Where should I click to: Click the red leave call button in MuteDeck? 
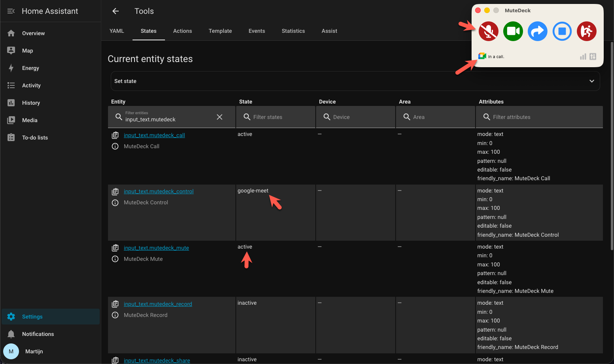tap(587, 31)
